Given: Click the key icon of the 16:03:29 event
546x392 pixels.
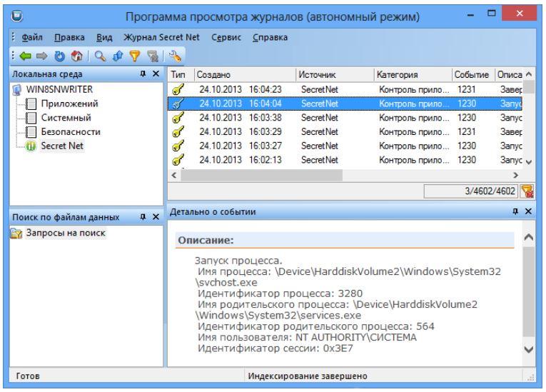Looking at the screenshot, I should pos(178,131).
